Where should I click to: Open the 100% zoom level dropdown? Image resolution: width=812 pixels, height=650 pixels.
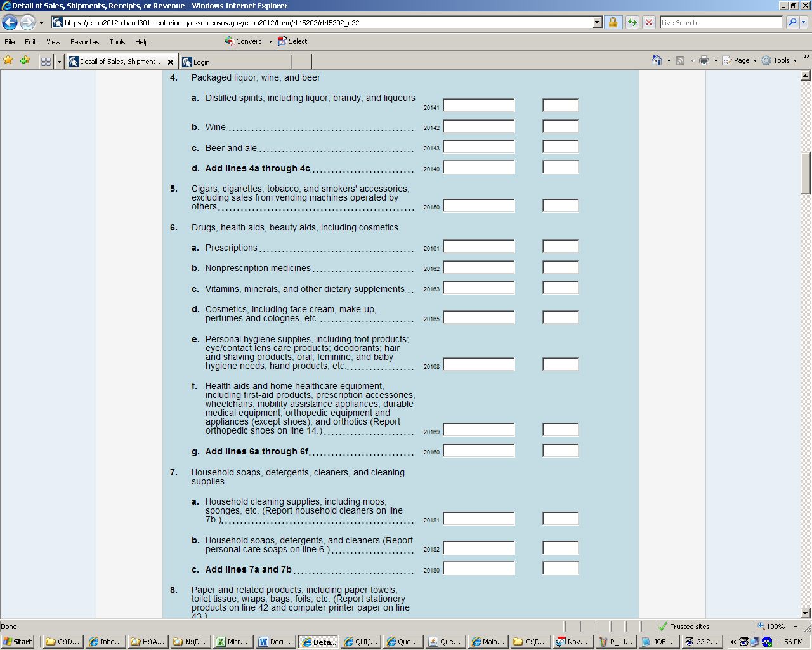pyautogui.click(x=796, y=627)
